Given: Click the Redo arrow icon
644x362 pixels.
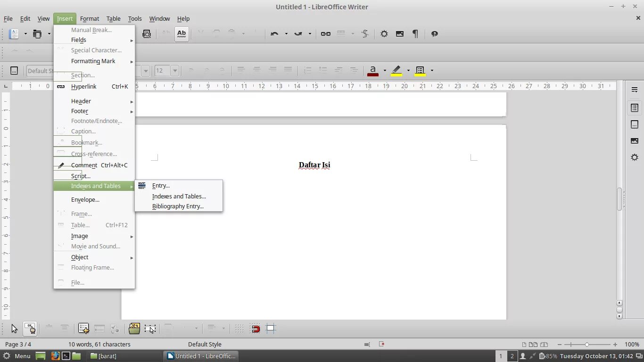Looking at the screenshot, I should pos(298,34).
